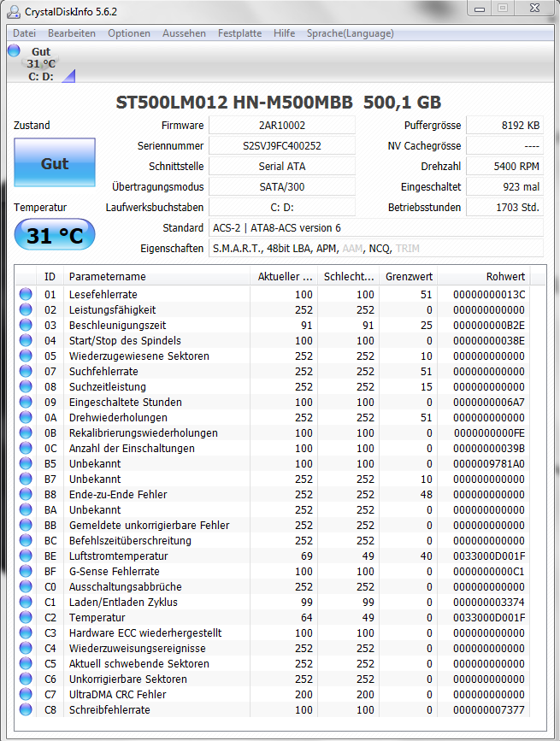Click status orb for Laden/Entladen Zyklus

(x=26, y=602)
